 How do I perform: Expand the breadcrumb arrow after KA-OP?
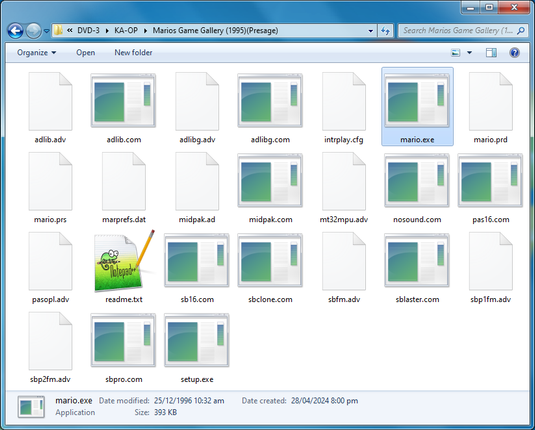click(x=145, y=31)
